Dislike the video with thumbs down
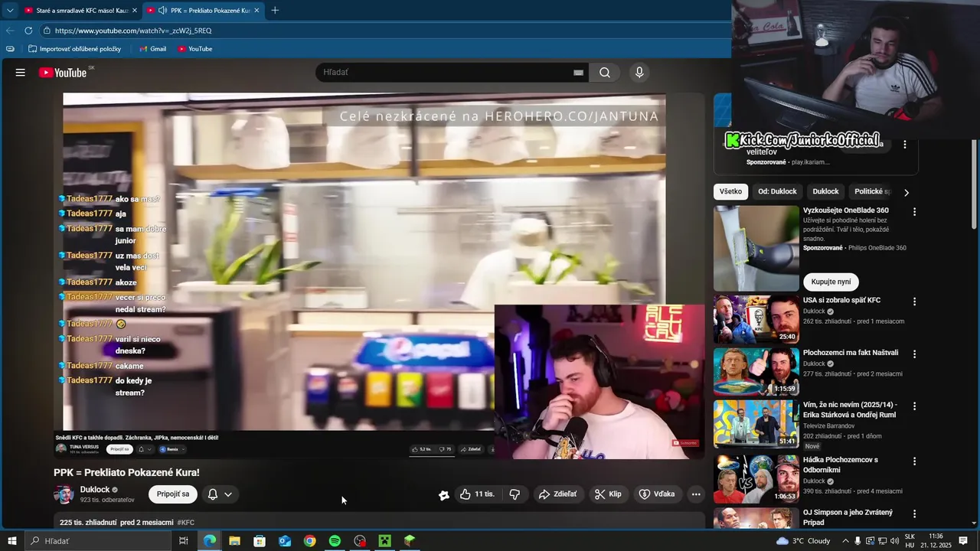 [514, 494]
